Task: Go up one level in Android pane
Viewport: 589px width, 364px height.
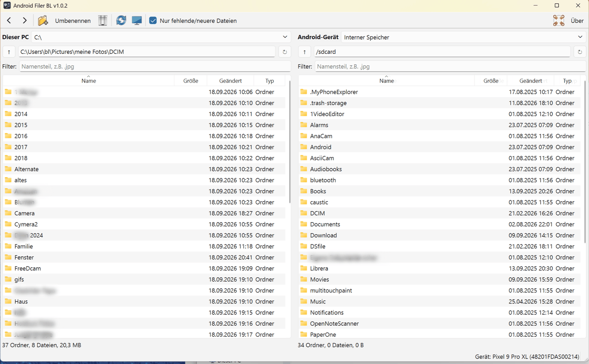Action: pos(305,52)
